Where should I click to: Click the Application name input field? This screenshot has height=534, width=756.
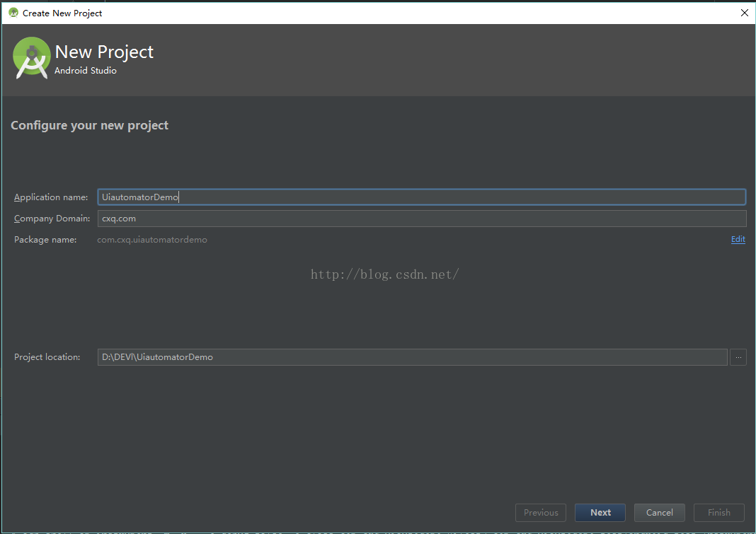coord(422,197)
